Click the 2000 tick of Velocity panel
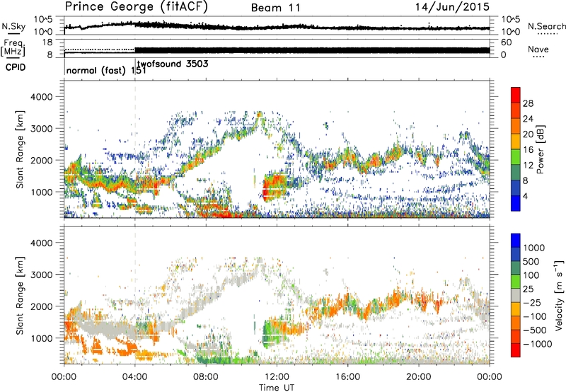Screen dimensions: 566x392 [41, 306]
